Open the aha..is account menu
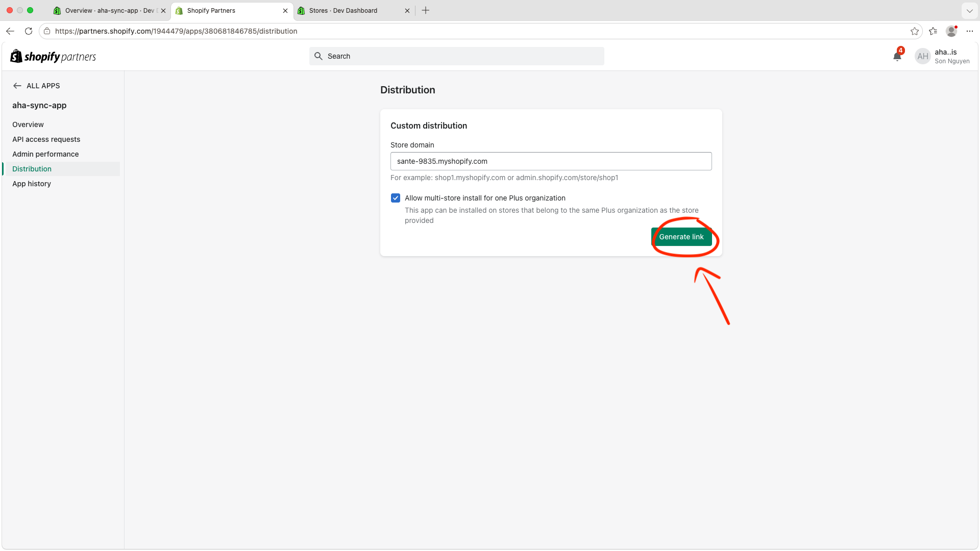Image resolution: width=980 pixels, height=551 pixels. pyautogui.click(x=942, y=56)
